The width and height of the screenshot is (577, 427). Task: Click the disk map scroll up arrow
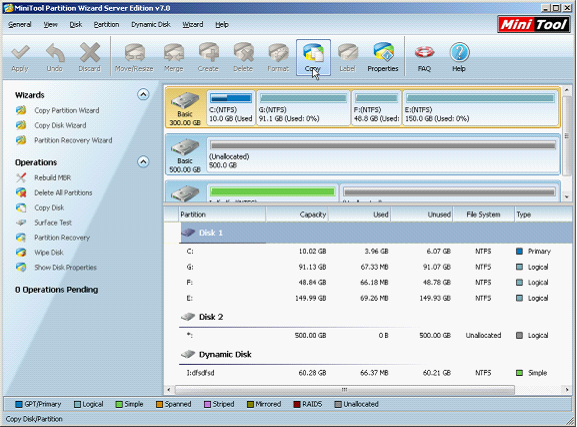(567, 90)
